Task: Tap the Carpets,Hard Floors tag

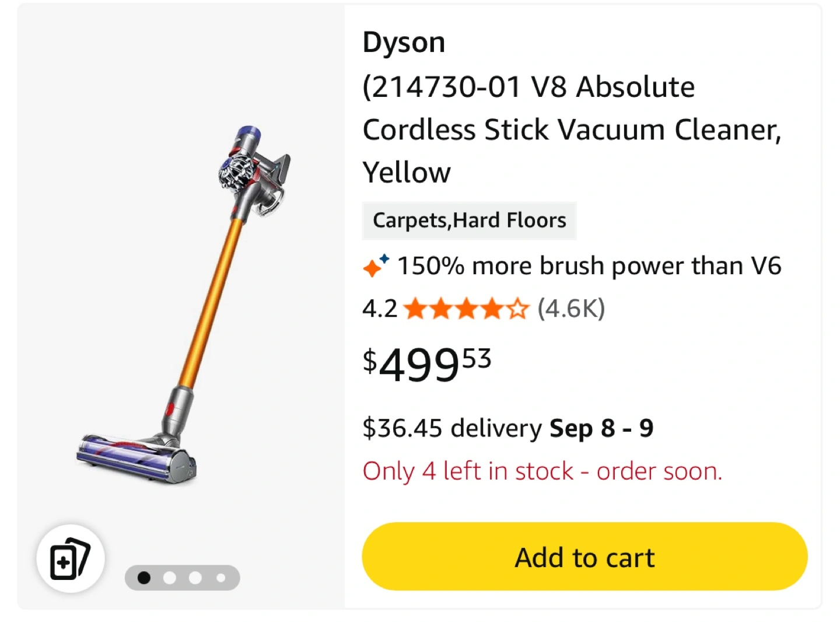Action: [470, 221]
